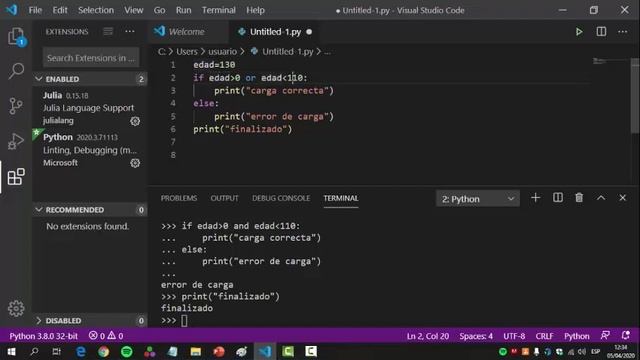Expand the DISABLED extensions section
Screen dimensions: 640x360
(90, 320)
